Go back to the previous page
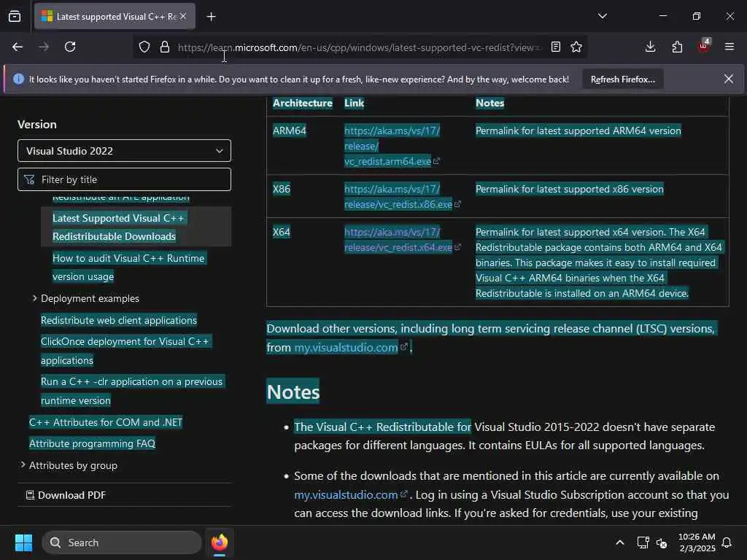The width and height of the screenshot is (747, 560). point(18,47)
